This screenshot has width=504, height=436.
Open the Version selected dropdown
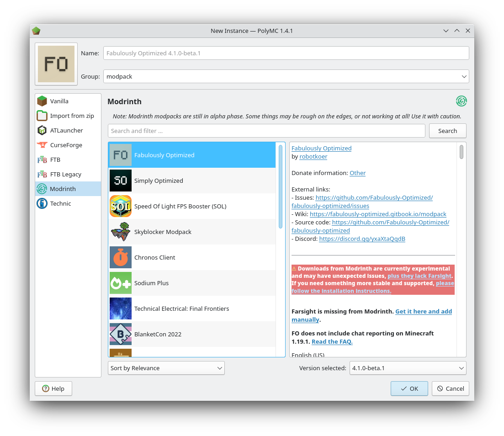407,368
